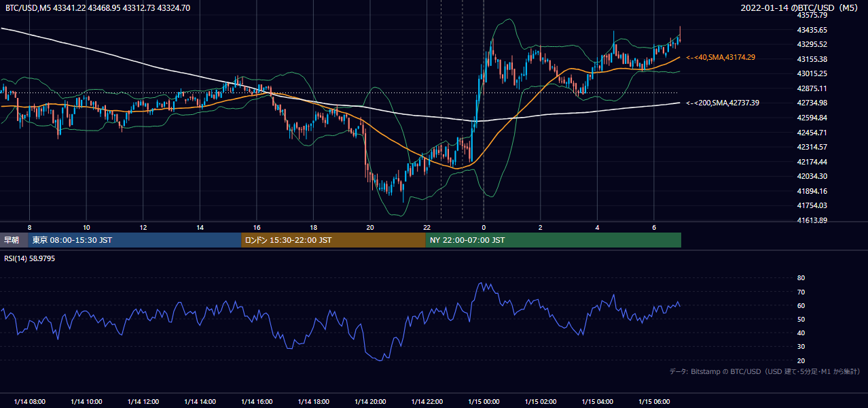Viewport: 868px width, 408px height.
Task: Click the date label 1/14 08:00
Action: (x=29, y=401)
